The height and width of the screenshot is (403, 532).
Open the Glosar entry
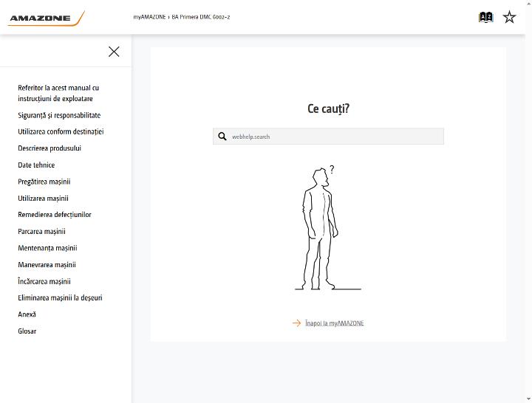click(27, 331)
